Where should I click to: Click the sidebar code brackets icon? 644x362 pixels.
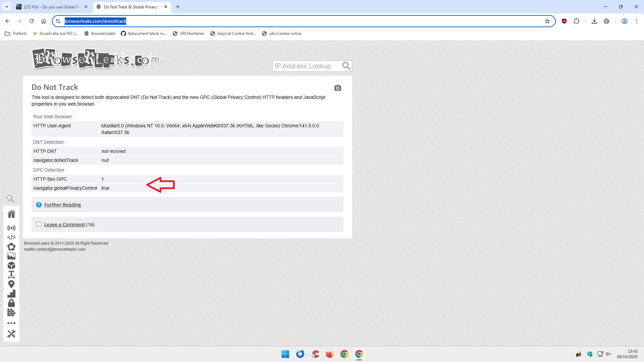click(x=11, y=237)
